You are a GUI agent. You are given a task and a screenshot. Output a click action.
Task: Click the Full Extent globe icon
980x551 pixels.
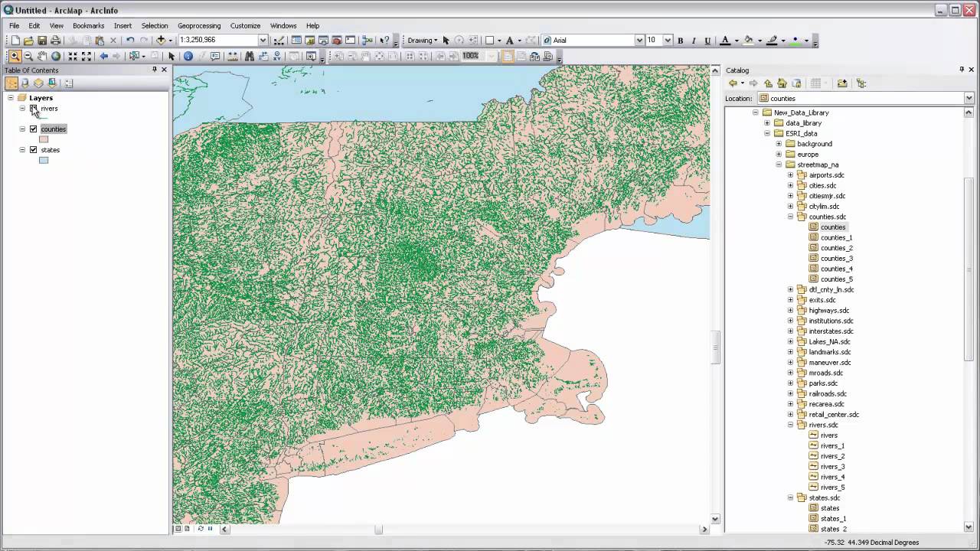coord(56,56)
